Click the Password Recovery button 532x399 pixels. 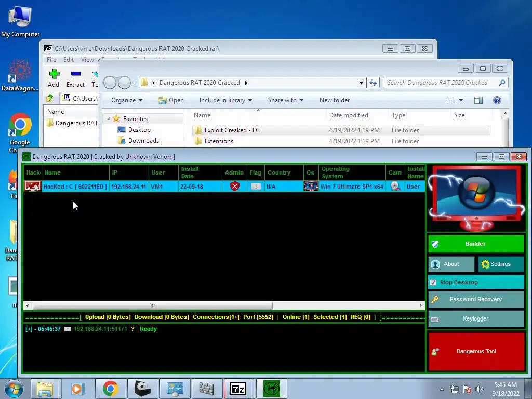click(x=476, y=299)
